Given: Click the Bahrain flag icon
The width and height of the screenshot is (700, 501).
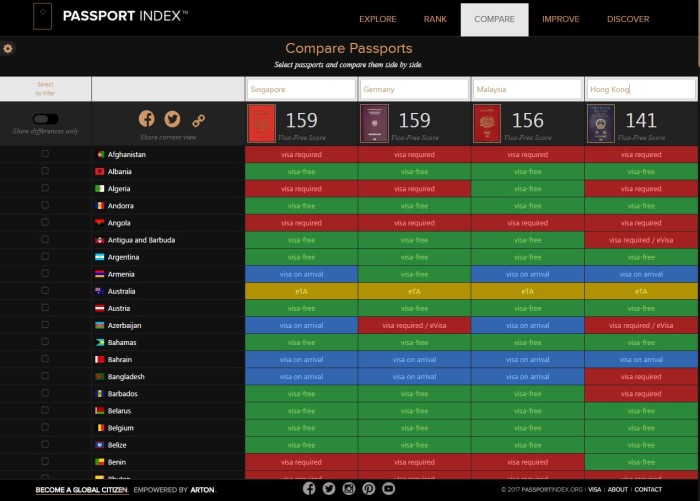Looking at the screenshot, I should 100,359.
